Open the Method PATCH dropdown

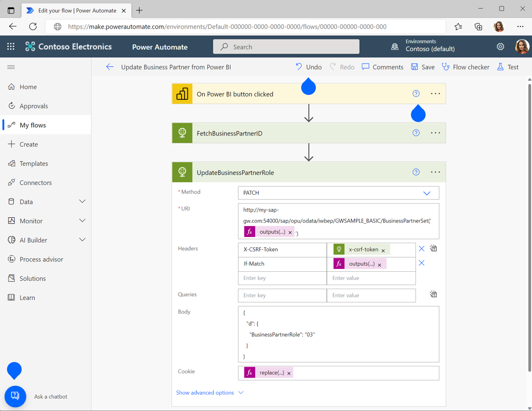tap(339, 193)
